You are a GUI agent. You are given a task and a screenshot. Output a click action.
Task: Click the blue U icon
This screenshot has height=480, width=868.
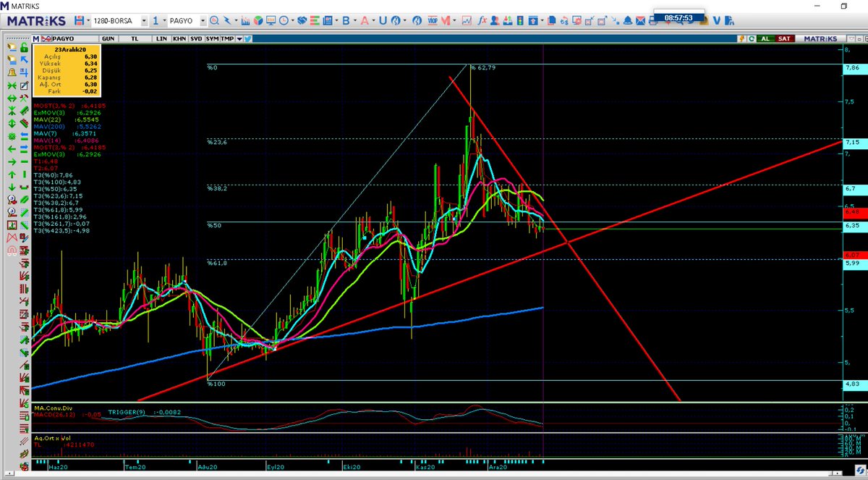(x=383, y=20)
